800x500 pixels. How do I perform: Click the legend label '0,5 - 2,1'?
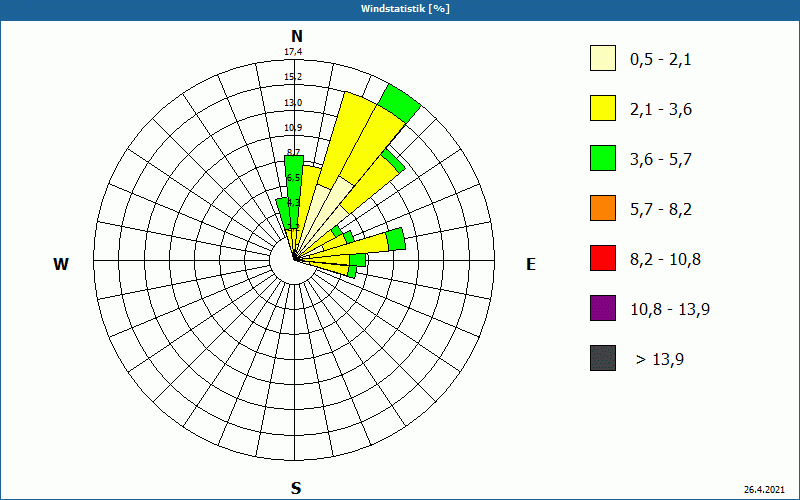tap(661, 60)
